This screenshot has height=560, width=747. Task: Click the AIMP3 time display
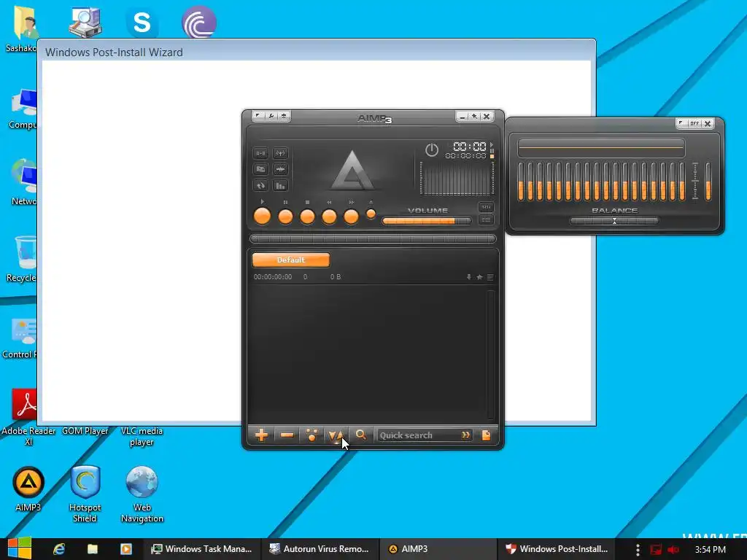(x=469, y=146)
